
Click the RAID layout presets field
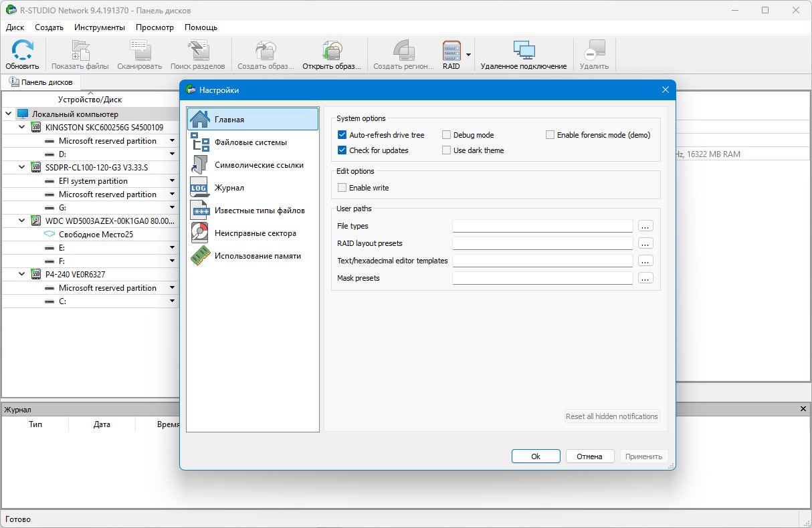pos(542,243)
